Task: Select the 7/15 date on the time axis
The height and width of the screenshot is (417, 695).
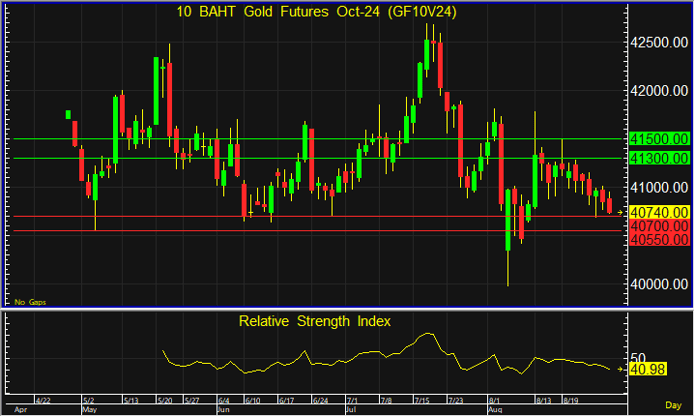Action: [x=422, y=400]
